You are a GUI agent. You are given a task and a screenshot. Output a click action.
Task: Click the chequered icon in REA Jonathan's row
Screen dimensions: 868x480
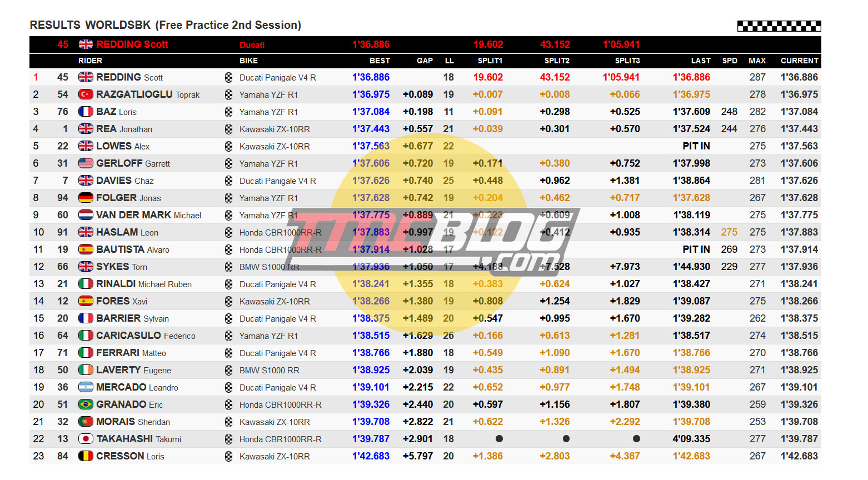228,129
